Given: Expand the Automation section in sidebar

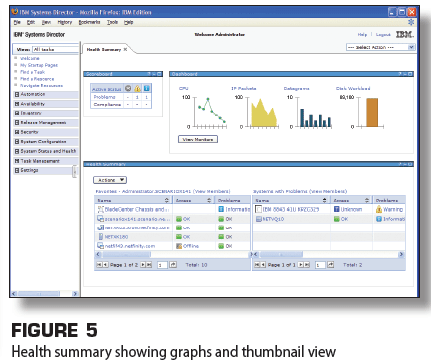Looking at the screenshot, I should (17, 95).
